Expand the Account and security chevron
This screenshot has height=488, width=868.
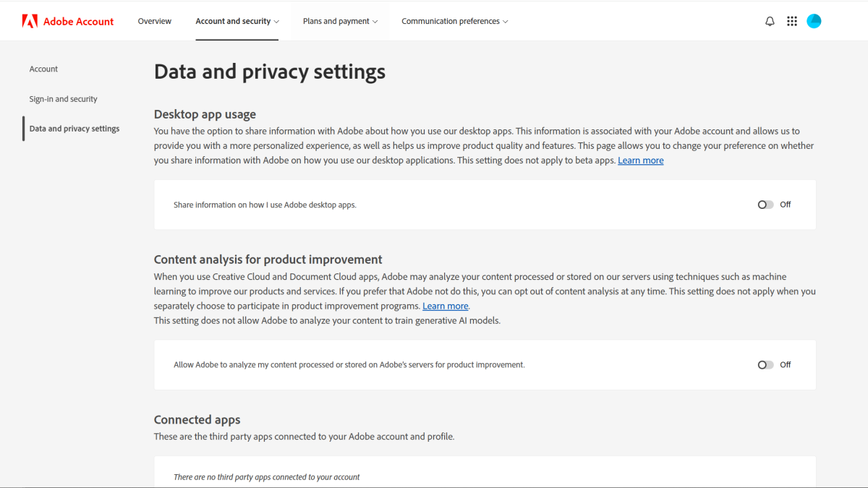276,22
